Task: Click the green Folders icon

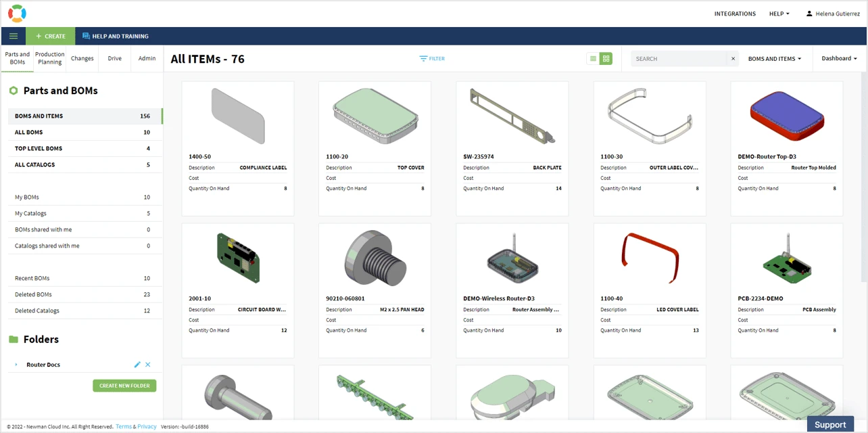Action: pyautogui.click(x=14, y=340)
